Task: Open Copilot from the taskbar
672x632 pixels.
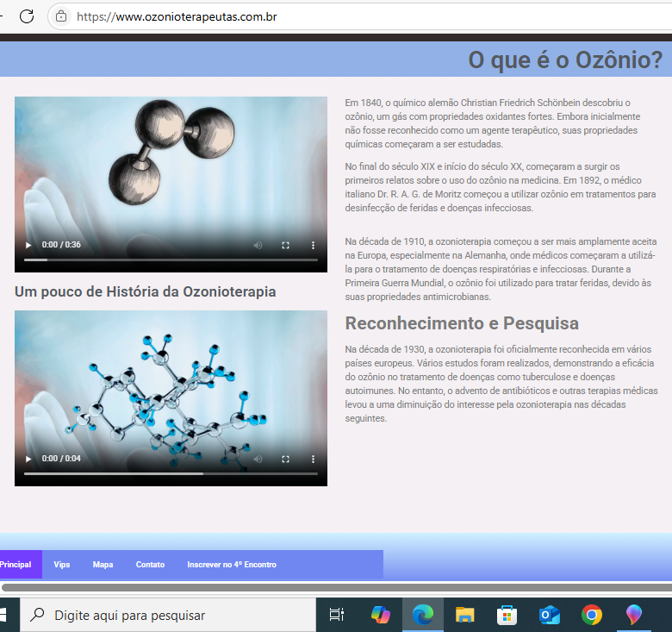Action: (x=380, y=615)
